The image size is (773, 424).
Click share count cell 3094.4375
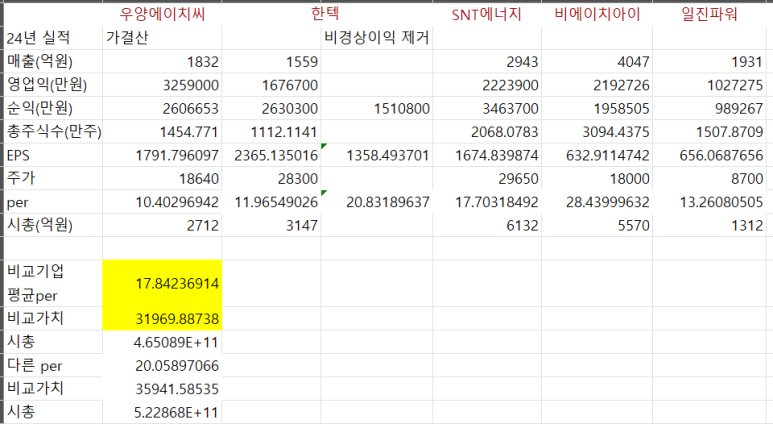(597, 132)
